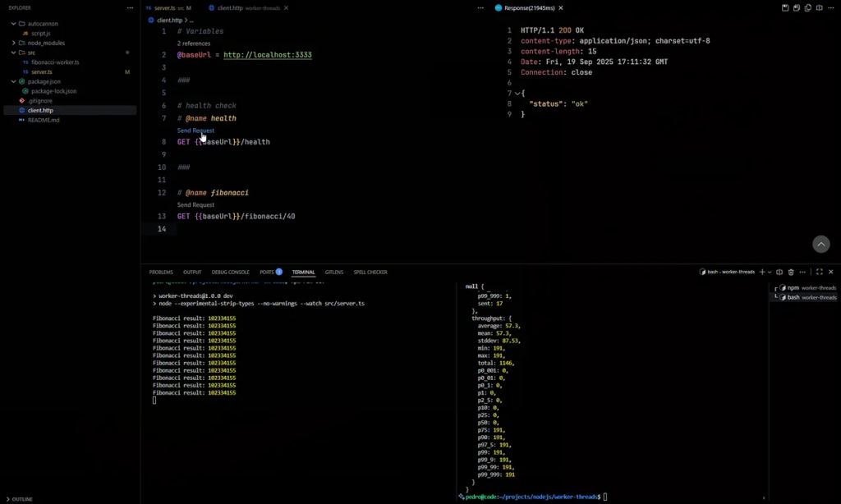The width and height of the screenshot is (841, 504).
Task: Fold the JSON response body at line 7
Action: [517, 94]
